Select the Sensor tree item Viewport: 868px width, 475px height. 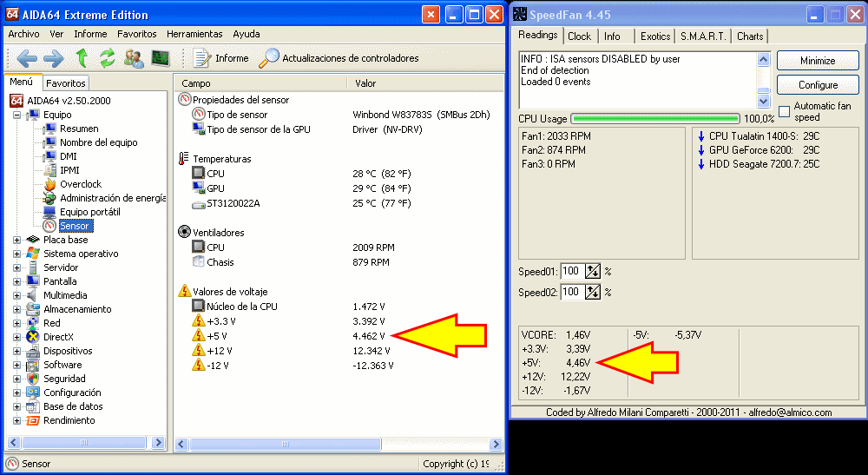point(74,226)
